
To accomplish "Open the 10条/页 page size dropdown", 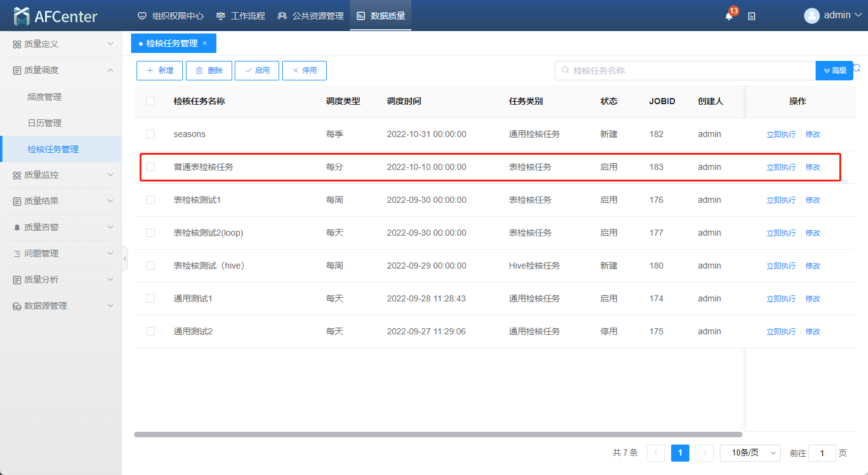I will tap(750, 453).
